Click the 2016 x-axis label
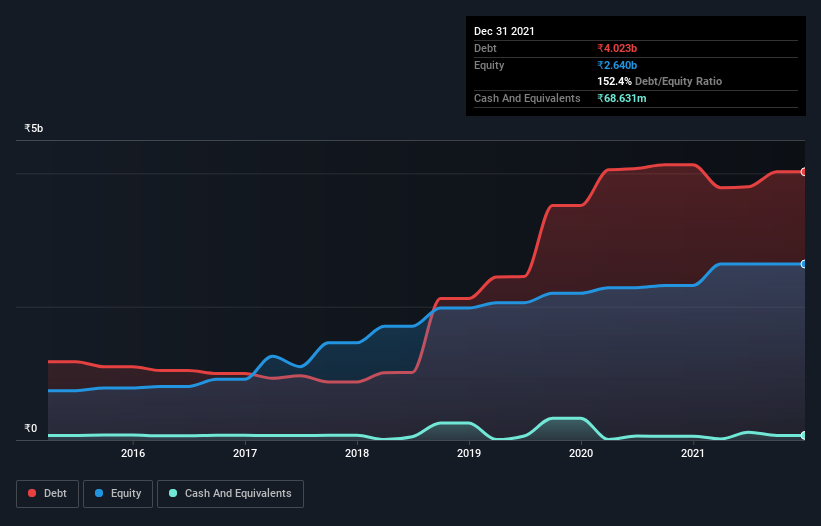821x526 pixels. click(133, 453)
